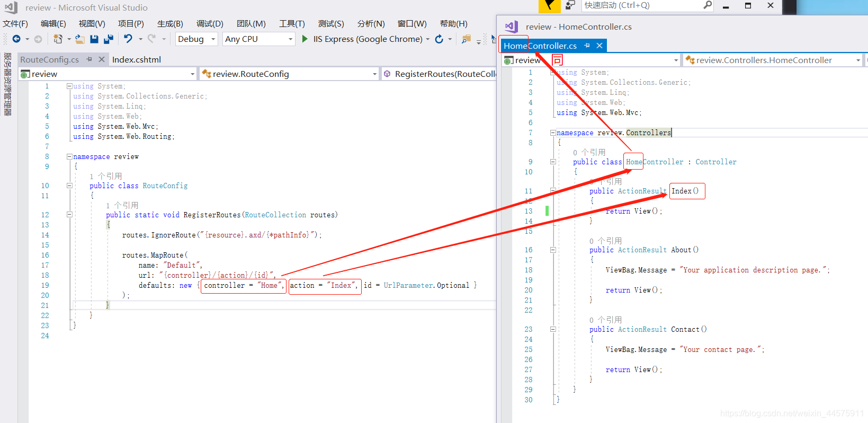Open the new project dropdown arrow

(x=69, y=39)
